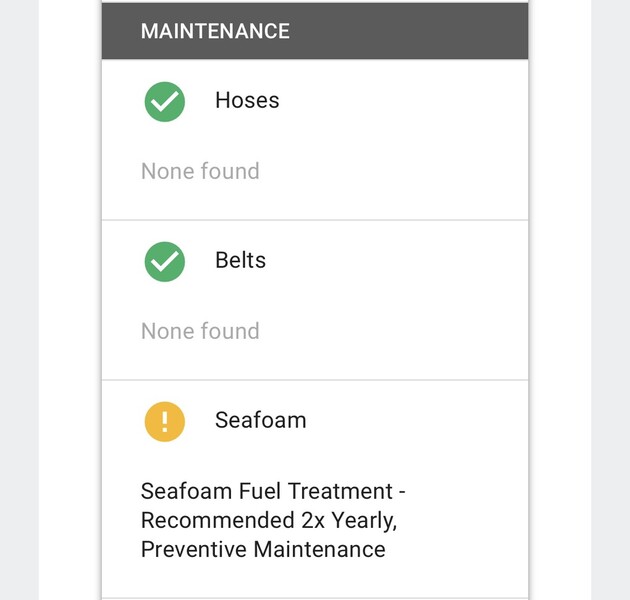
Task: Click the Preventive Maintenance text line
Action: pyautogui.click(x=263, y=549)
